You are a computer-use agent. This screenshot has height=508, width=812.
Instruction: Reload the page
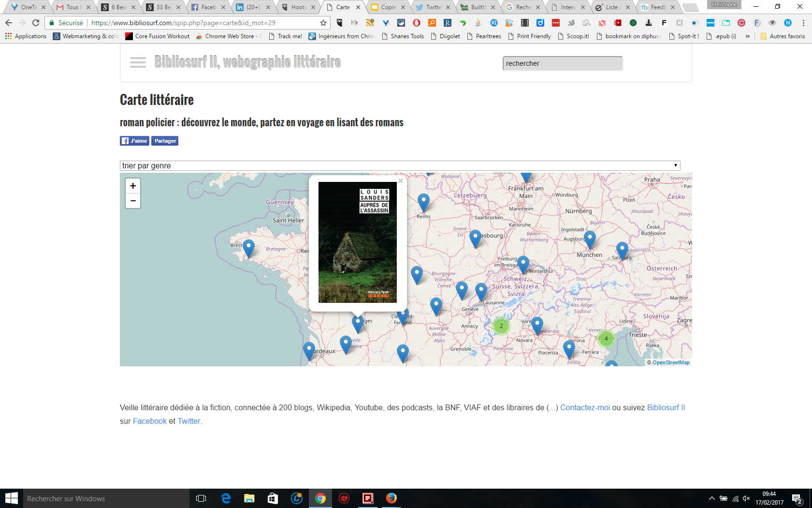[x=36, y=23]
